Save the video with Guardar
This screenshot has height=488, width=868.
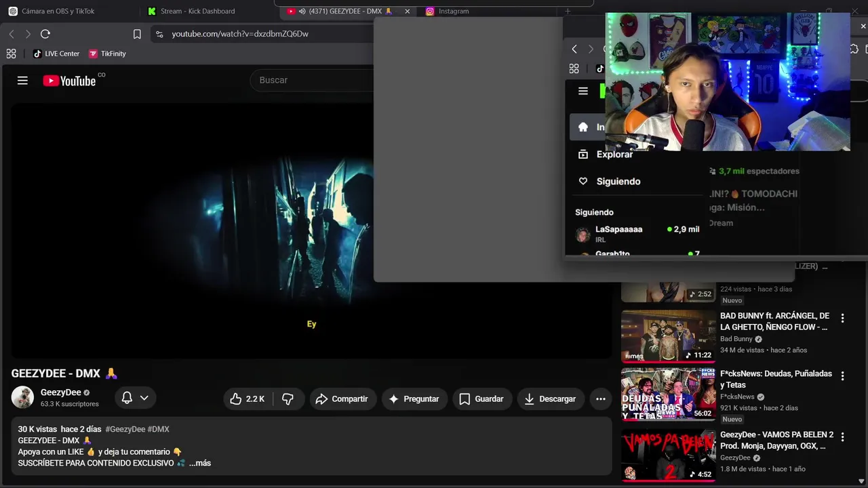[481, 399]
